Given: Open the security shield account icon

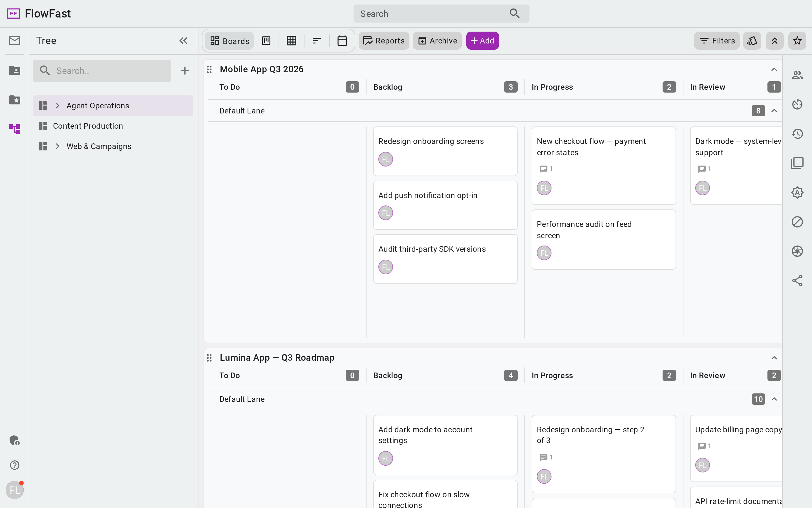Looking at the screenshot, I should click(14, 440).
